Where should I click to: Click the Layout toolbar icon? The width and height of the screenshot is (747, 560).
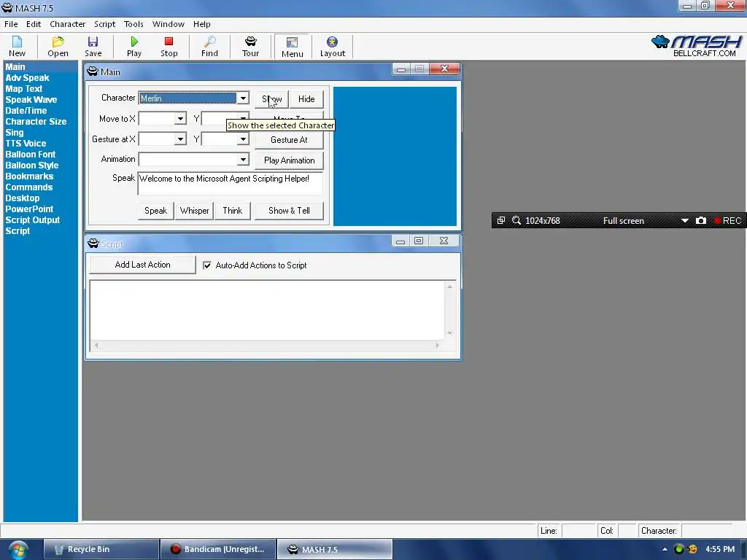[x=332, y=47]
